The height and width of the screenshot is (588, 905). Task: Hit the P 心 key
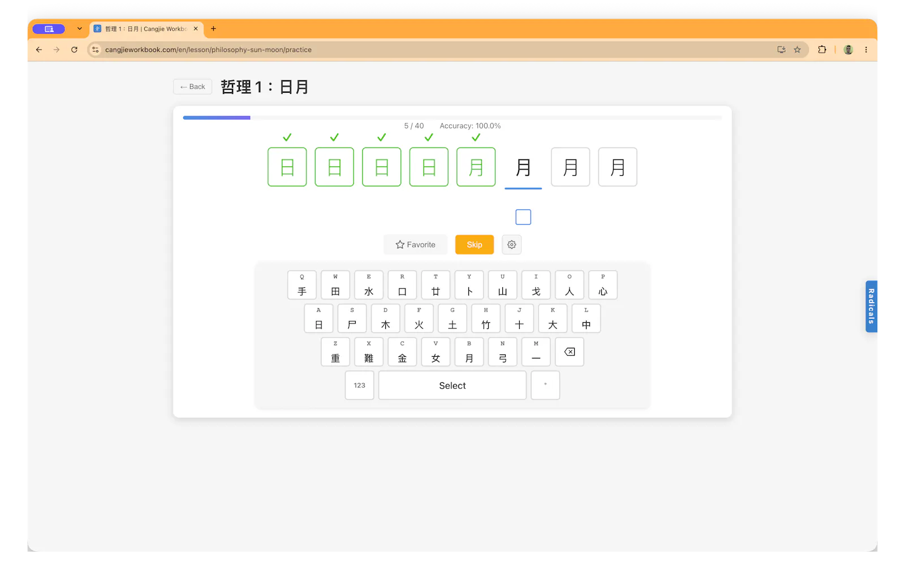[x=603, y=285]
